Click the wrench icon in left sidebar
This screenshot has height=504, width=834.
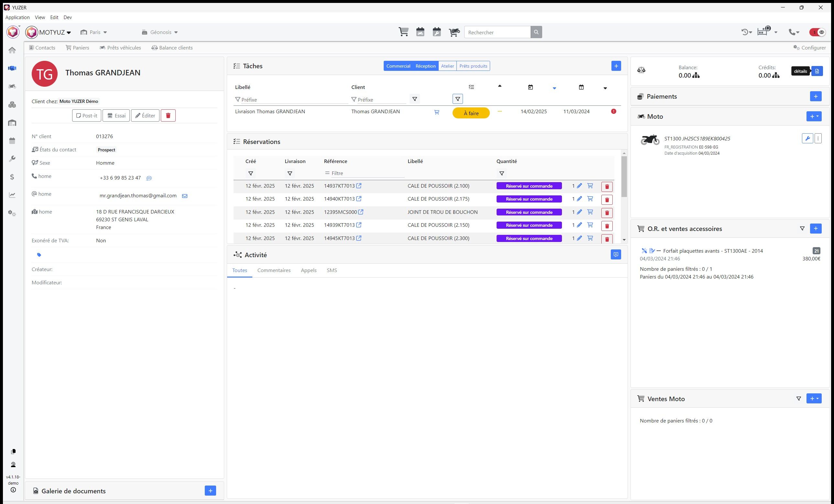(x=12, y=159)
